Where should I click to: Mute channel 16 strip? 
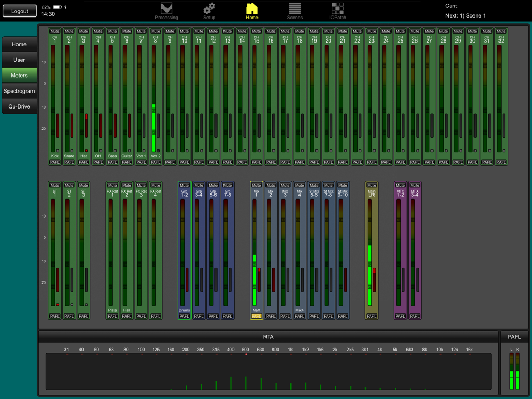(271, 31)
